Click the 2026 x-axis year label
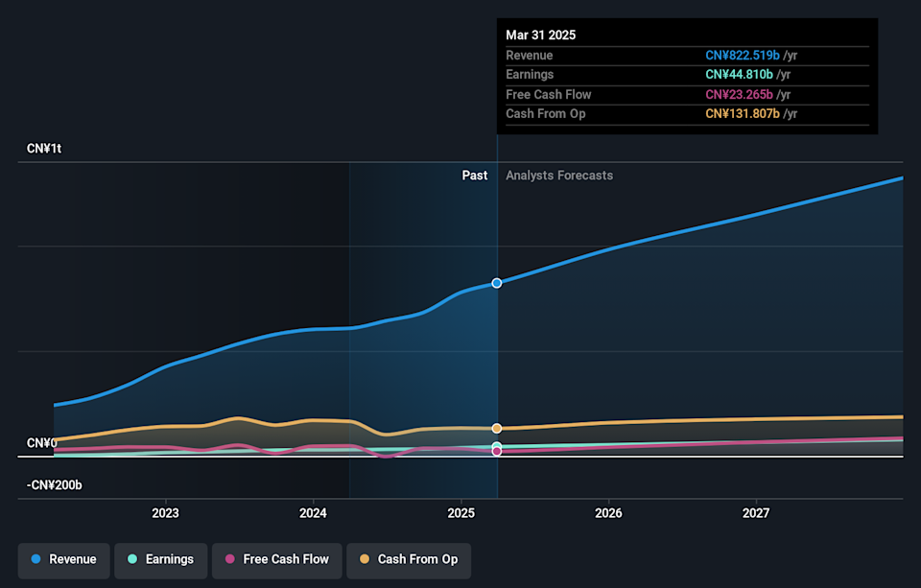 click(x=608, y=512)
